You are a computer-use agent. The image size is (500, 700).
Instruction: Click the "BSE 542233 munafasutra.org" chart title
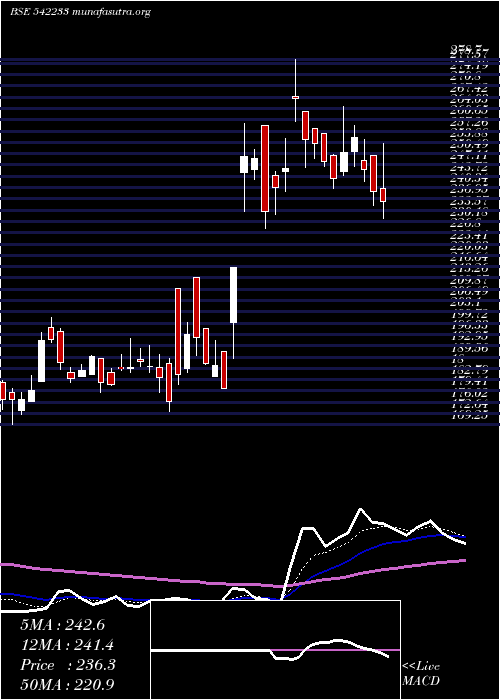click(x=80, y=12)
